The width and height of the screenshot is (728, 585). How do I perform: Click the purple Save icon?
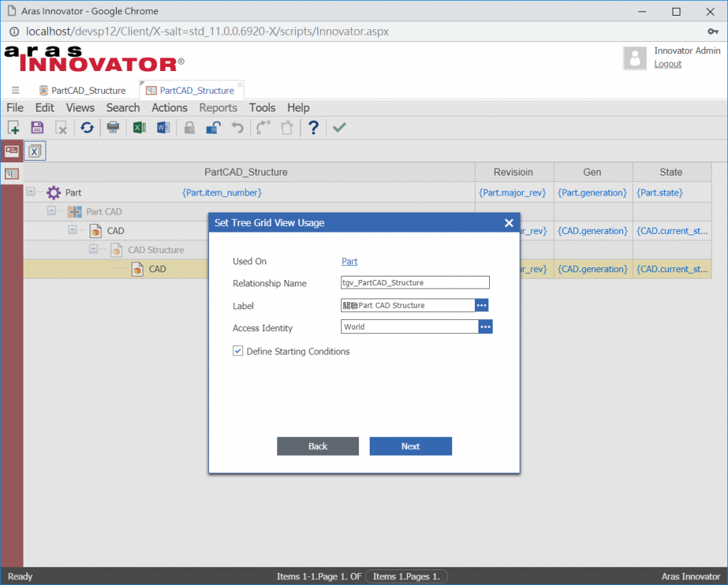coord(37,127)
